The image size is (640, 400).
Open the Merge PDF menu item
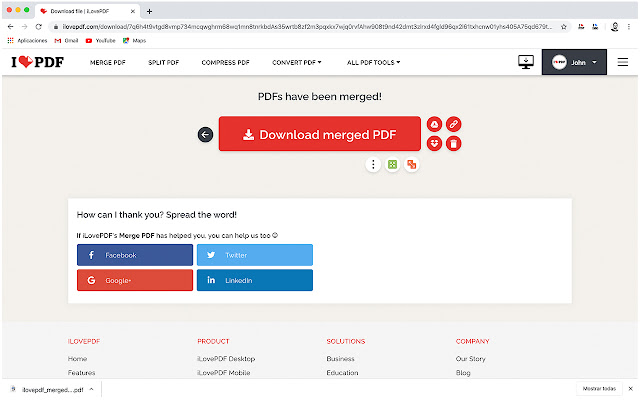tap(108, 62)
